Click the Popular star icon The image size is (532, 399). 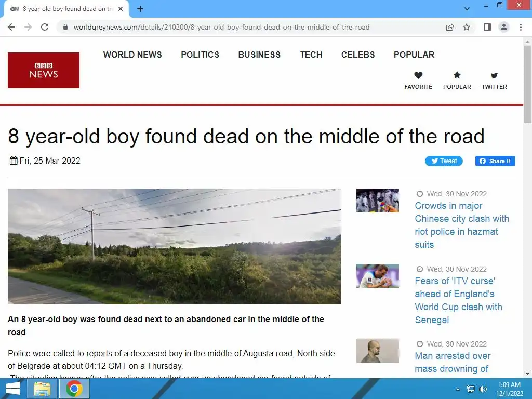point(457,75)
